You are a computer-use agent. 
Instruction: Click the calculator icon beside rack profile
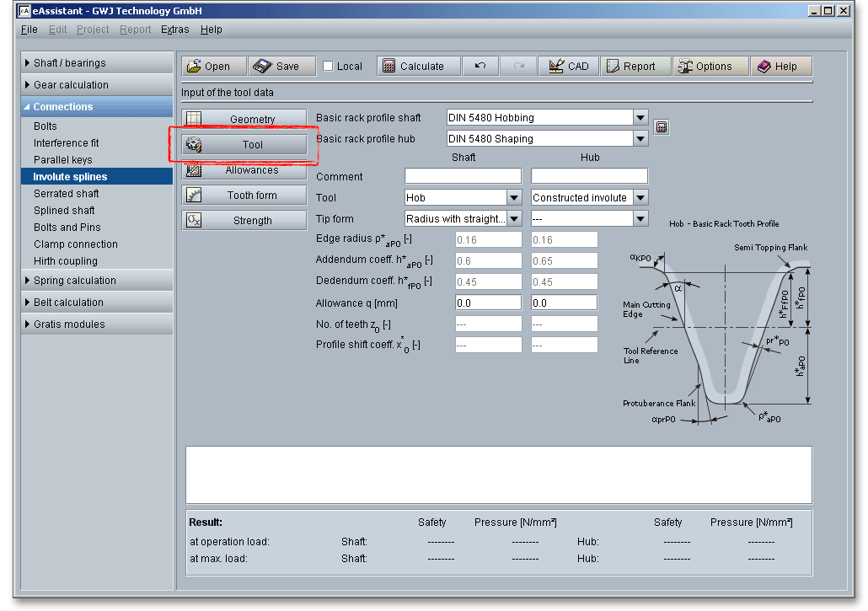coord(662,127)
